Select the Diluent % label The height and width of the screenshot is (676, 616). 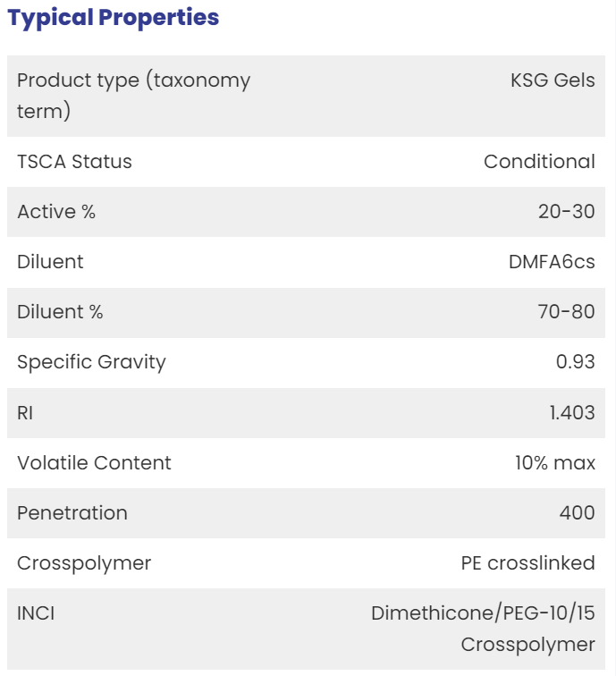[60, 312]
